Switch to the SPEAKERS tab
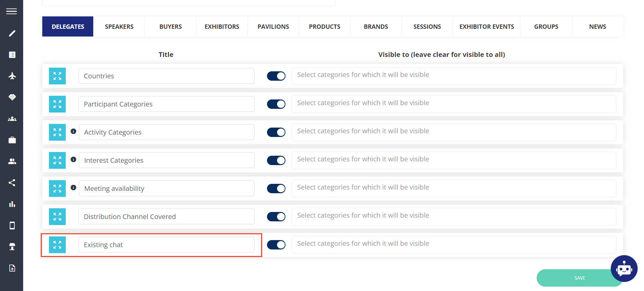The image size is (644, 291). point(119,26)
